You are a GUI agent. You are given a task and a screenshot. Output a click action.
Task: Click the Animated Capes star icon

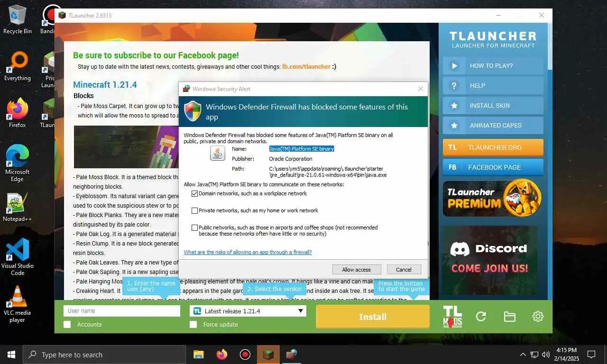[454, 126]
